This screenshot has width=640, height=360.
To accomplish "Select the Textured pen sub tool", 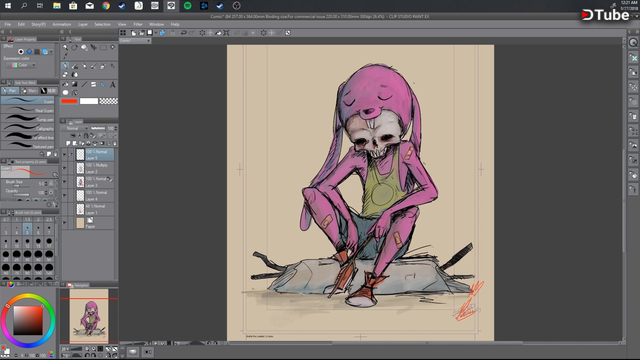I will [x=28, y=145].
